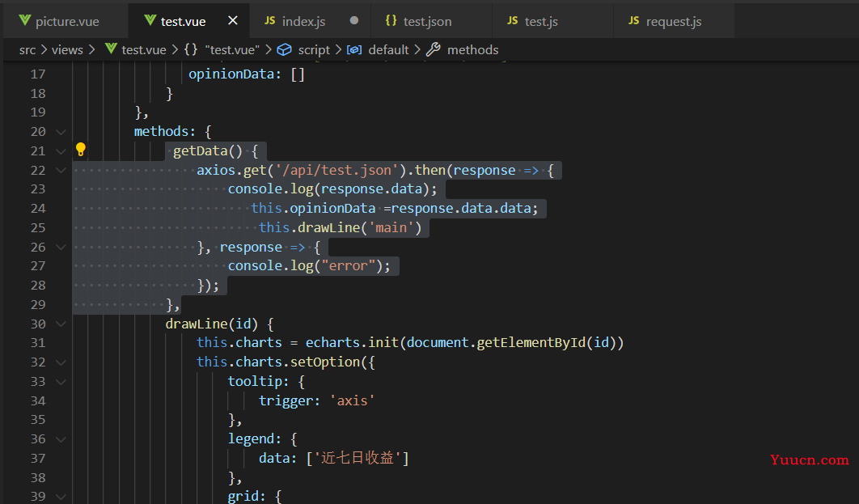Click the default breadcrumb
The width and height of the screenshot is (859, 504).
[x=388, y=50]
